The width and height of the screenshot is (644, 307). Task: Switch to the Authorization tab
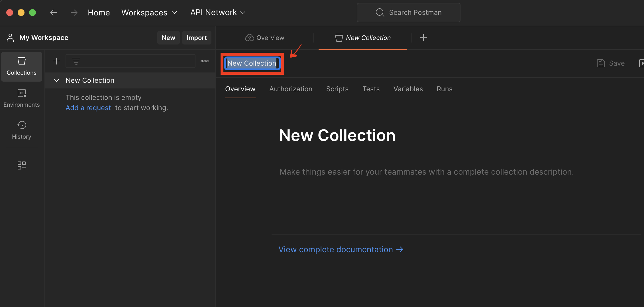point(291,89)
